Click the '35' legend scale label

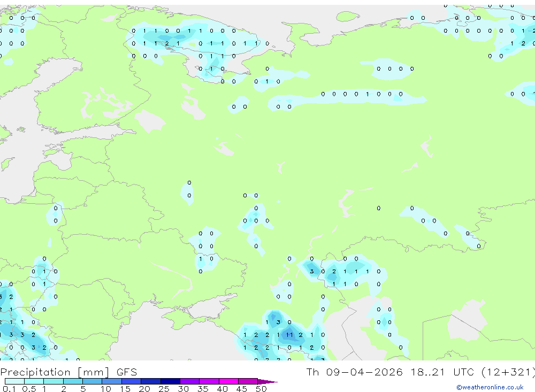pos(203,389)
